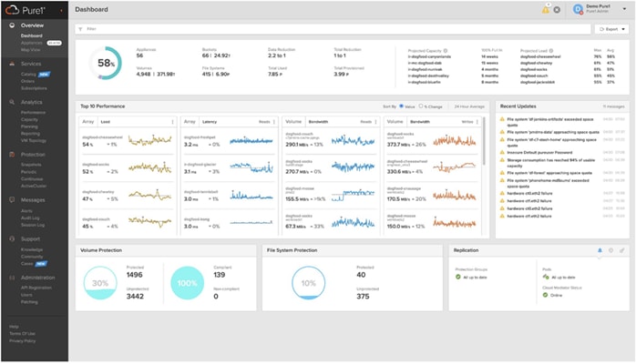Image resolution: width=636 pixels, height=364 pixels.
Task: Open the Export dropdown
Action: point(611,29)
